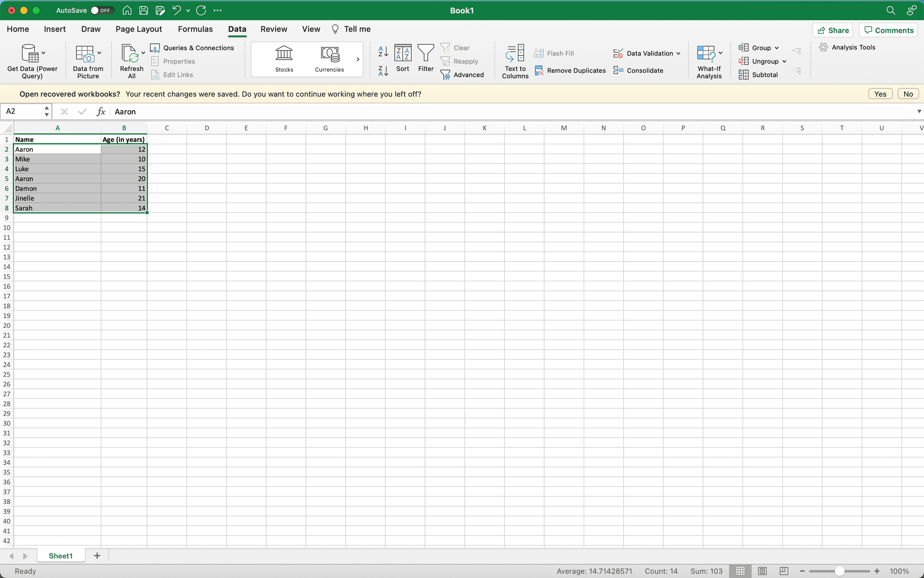Image resolution: width=924 pixels, height=578 pixels.
Task: Open Get Data (Power Query)
Action: click(x=32, y=61)
